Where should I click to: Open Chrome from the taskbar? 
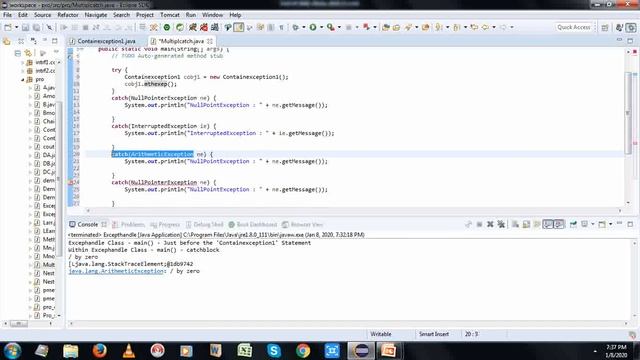(x=303, y=351)
